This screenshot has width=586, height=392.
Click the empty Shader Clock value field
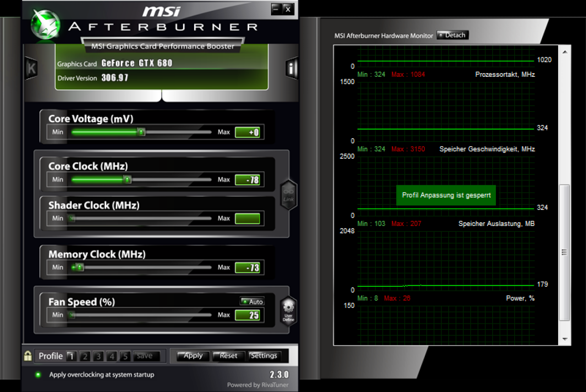(x=247, y=219)
